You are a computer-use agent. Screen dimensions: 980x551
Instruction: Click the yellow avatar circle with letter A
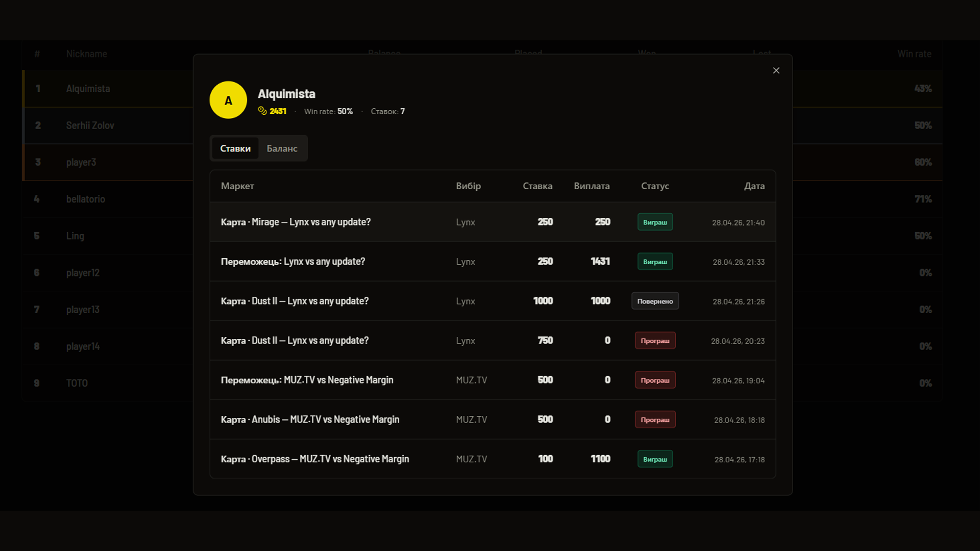(228, 100)
